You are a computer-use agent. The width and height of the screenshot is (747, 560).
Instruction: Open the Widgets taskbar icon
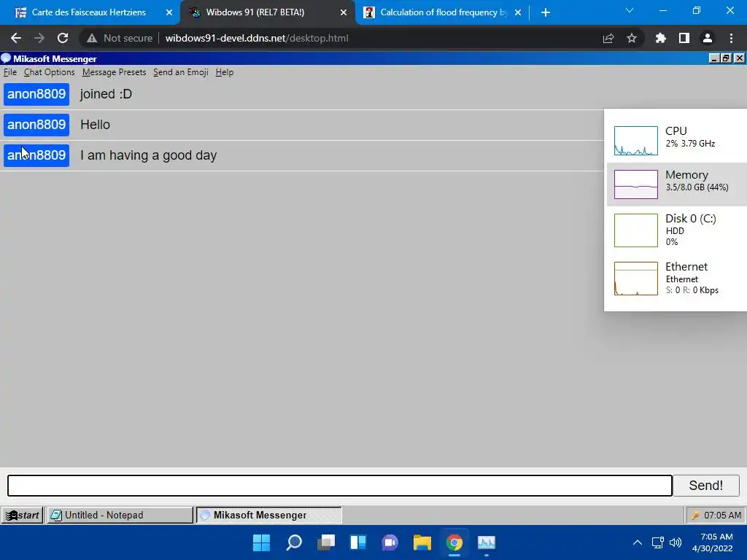coord(357,542)
